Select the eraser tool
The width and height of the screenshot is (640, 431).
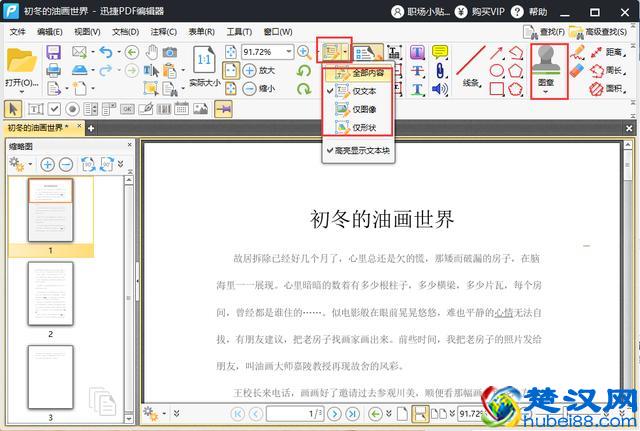point(577,70)
